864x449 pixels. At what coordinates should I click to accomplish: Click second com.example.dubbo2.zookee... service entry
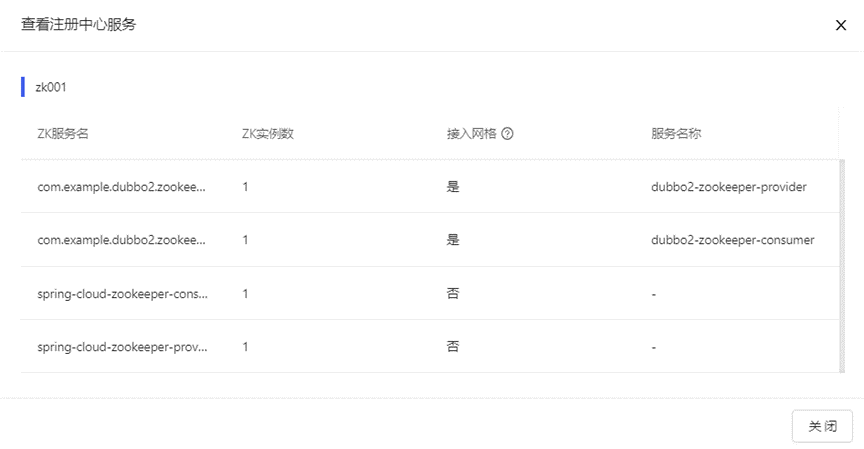pos(121,240)
